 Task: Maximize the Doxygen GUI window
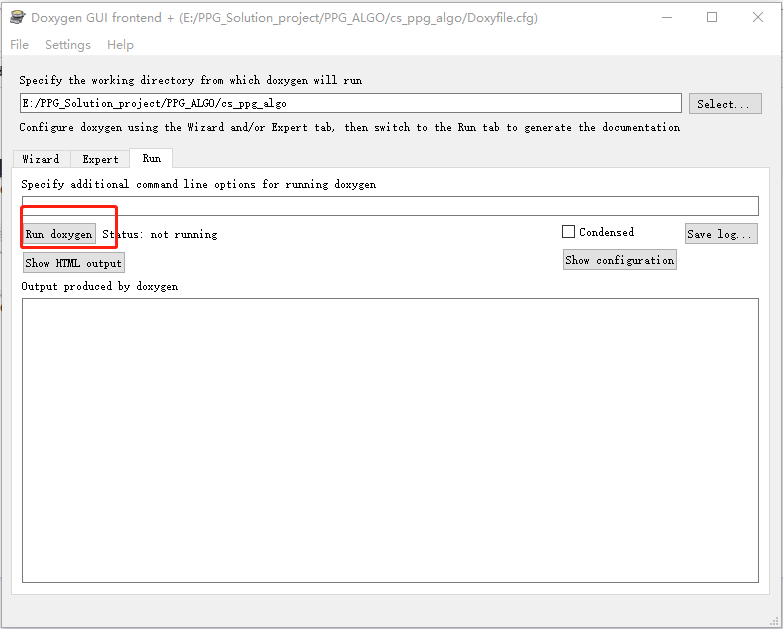pos(712,17)
